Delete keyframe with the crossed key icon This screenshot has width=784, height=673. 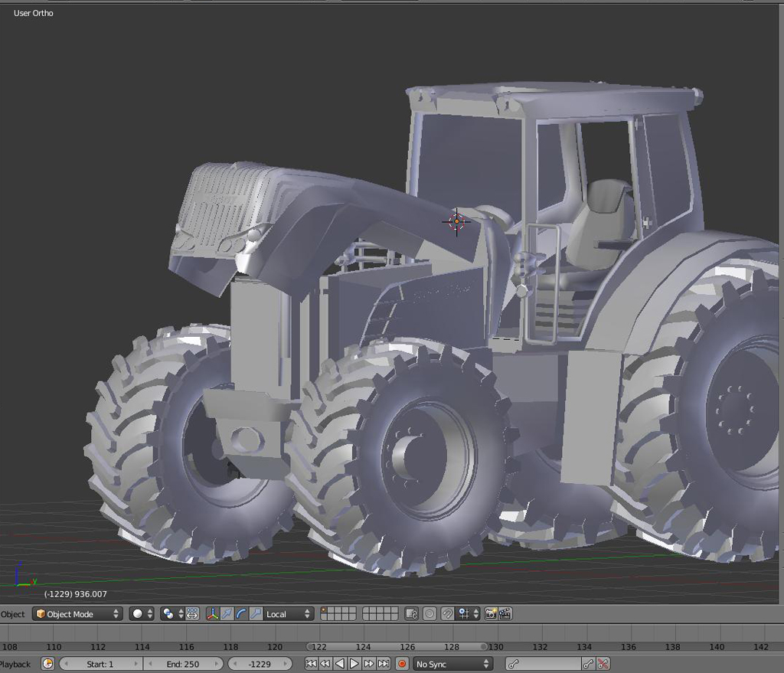[x=603, y=664]
